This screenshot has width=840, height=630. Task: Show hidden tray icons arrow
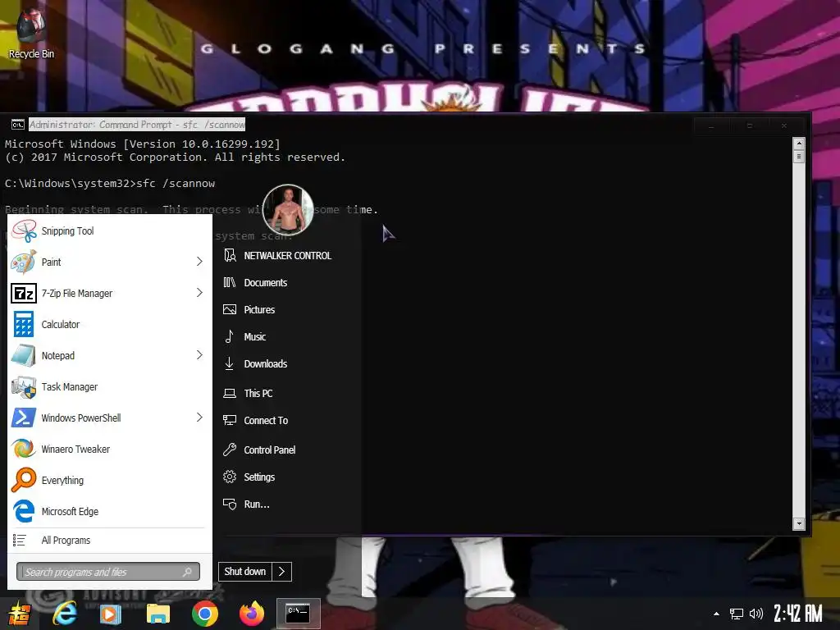716,614
